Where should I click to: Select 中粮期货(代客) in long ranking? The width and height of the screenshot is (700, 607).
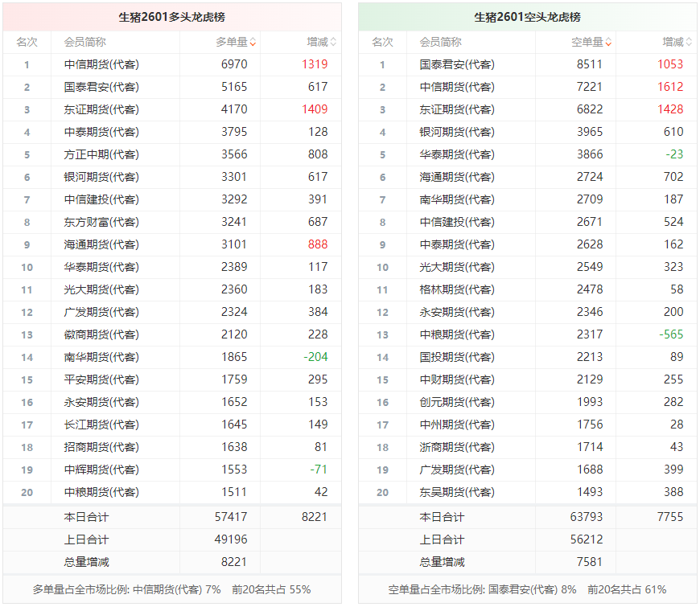click(101, 492)
